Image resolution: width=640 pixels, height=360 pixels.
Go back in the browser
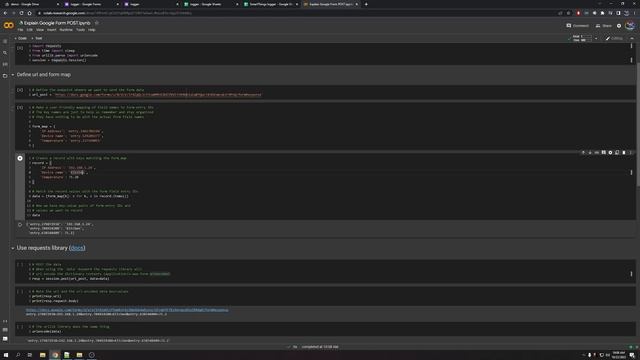pos(5,13)
